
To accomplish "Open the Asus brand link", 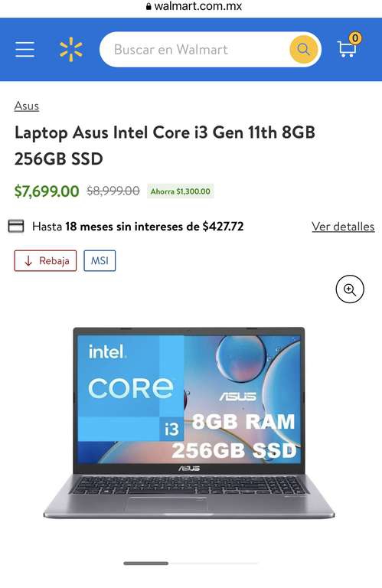I will point(27,106).
